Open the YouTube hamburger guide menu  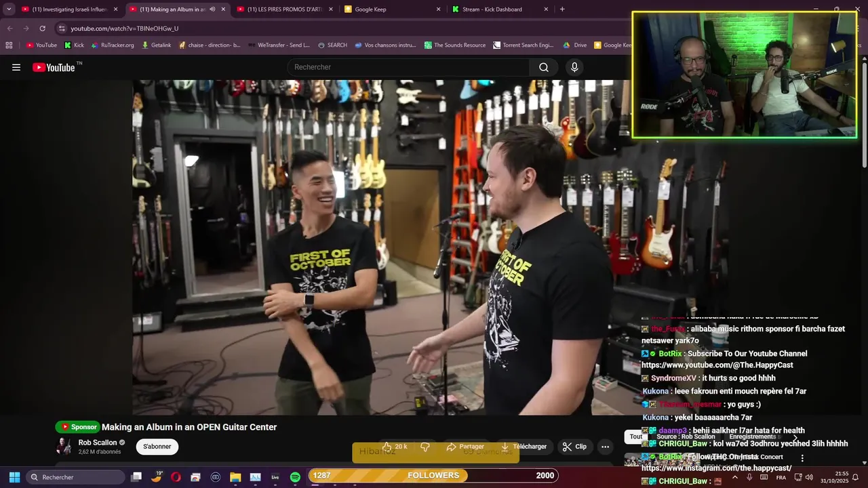16,67
